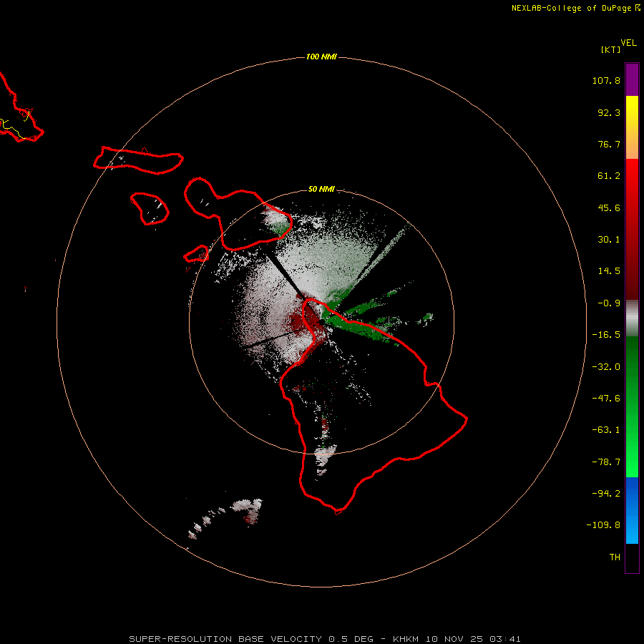Click the gray near-zero segment of the color bar

pyautogui.click(x=632, y=318)
